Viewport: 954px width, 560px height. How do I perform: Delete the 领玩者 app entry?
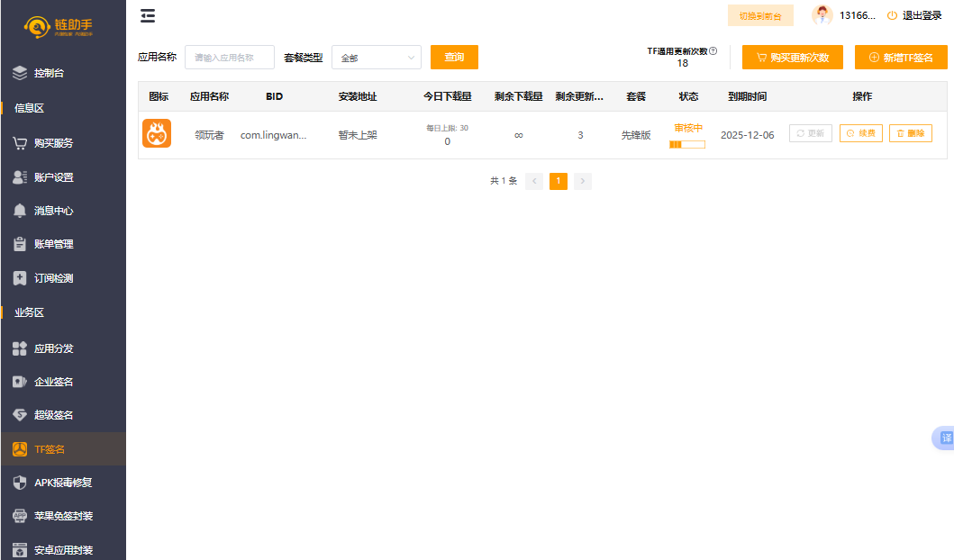pyautogui.click(x=910, y=133)
